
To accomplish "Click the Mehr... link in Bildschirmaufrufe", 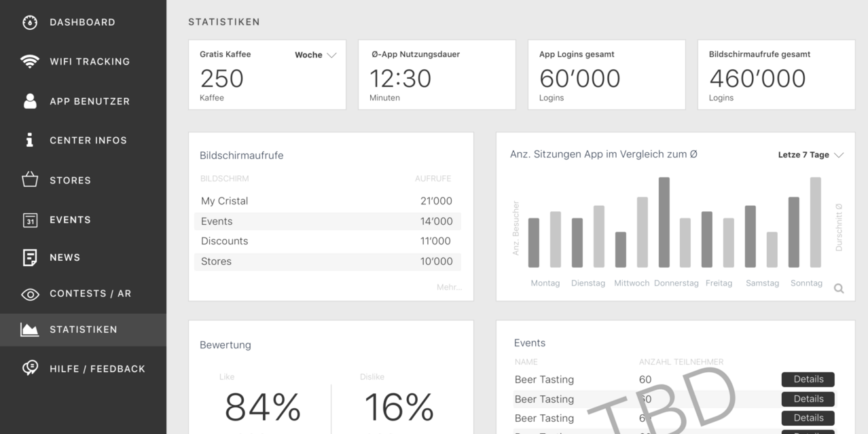I will click(449, 287).
